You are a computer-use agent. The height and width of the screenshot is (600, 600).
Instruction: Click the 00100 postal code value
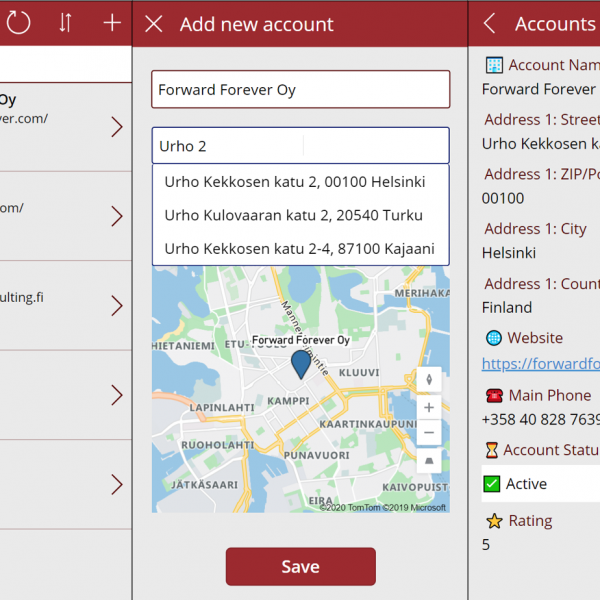click(503, 198)
